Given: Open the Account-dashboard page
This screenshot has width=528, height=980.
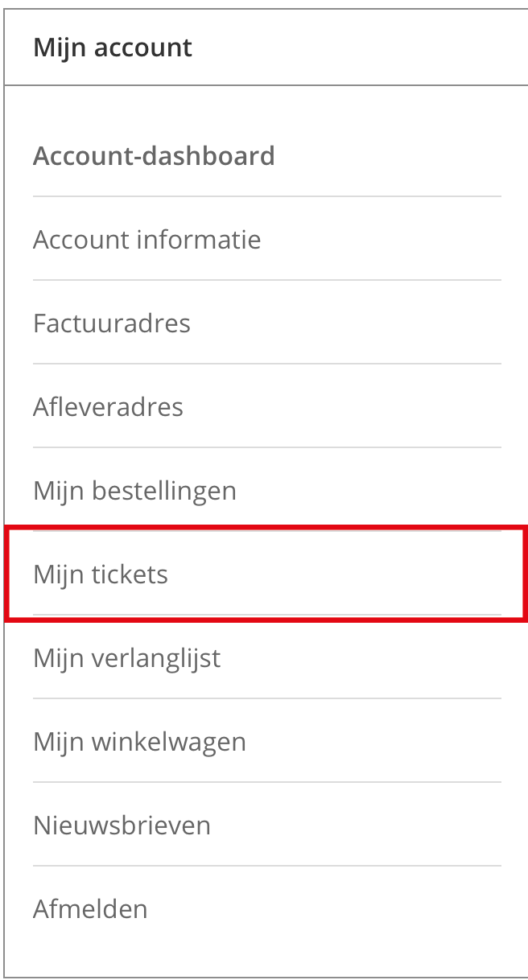Looking at the screenshot, I should pyautogui.click(x=154, y=155).
